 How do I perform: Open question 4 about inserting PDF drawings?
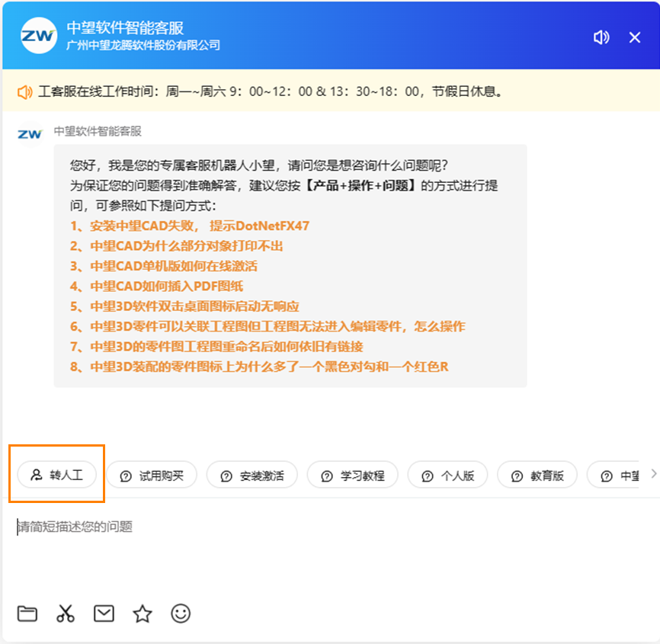(156, 287)
